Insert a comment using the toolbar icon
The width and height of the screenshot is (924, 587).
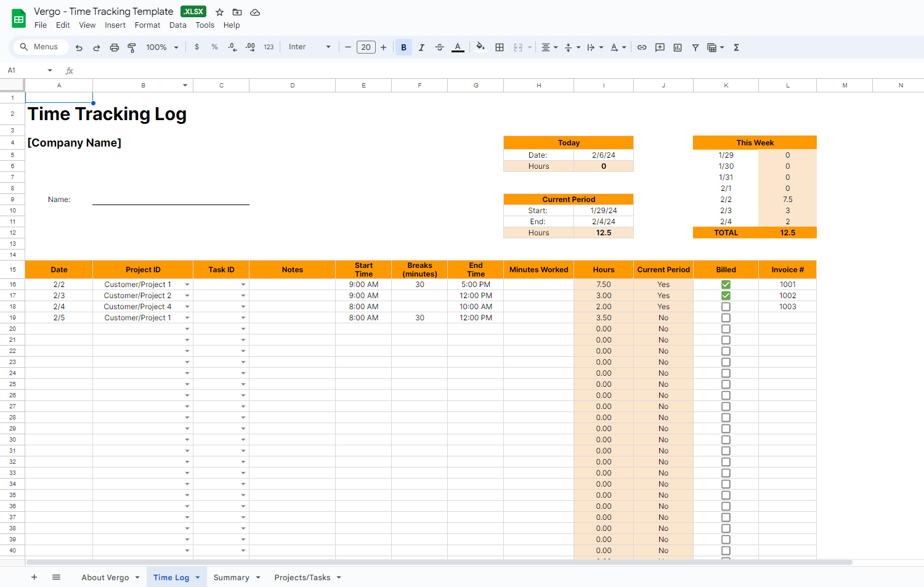[660, 47]
